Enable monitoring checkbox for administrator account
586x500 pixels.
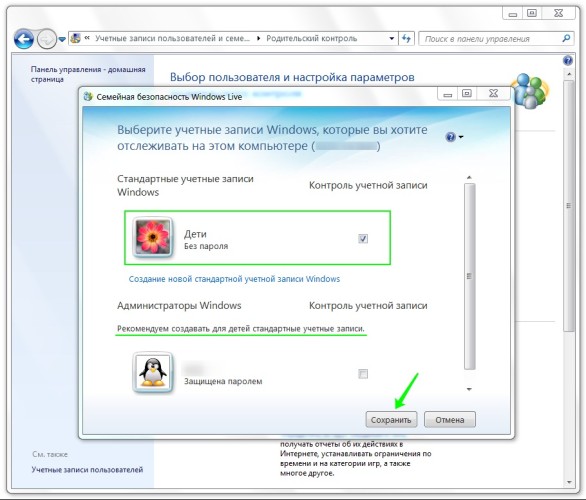[363, 374]
